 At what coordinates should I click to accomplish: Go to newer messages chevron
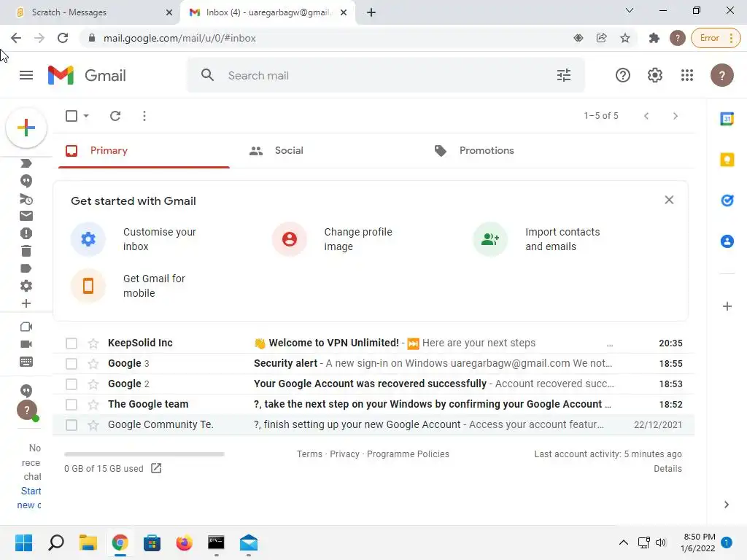(x=646, y=116)
